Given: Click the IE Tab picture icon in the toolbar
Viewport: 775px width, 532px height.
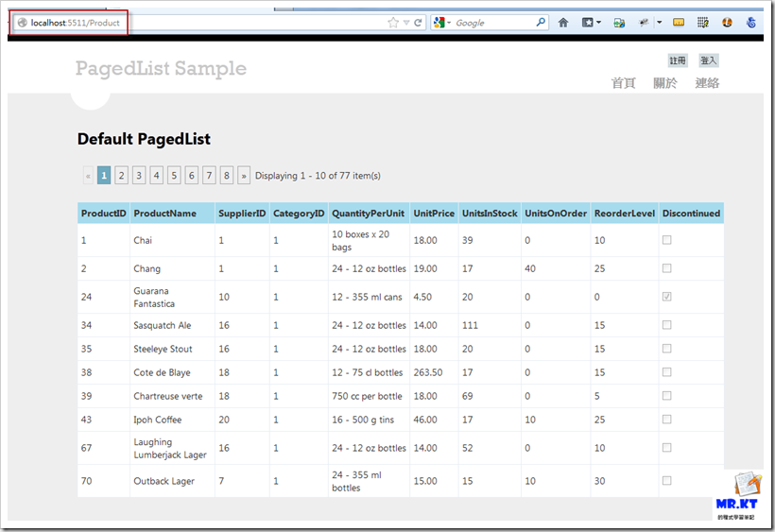Looking at the screenshot, I should pyautogui.click(x=619, y=23).
